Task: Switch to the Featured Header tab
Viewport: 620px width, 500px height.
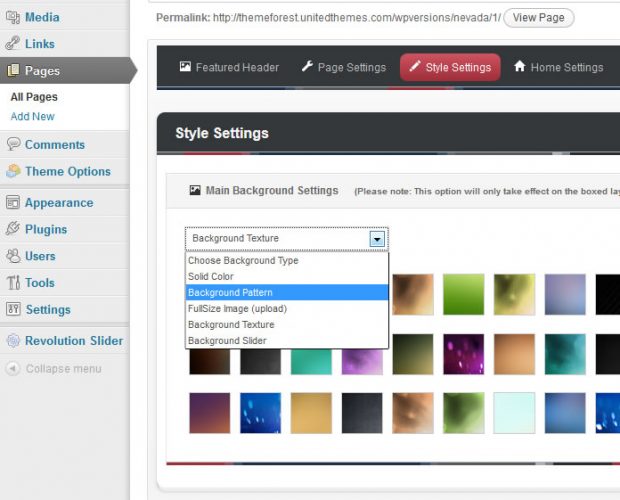Action: (x=229, y=68)
